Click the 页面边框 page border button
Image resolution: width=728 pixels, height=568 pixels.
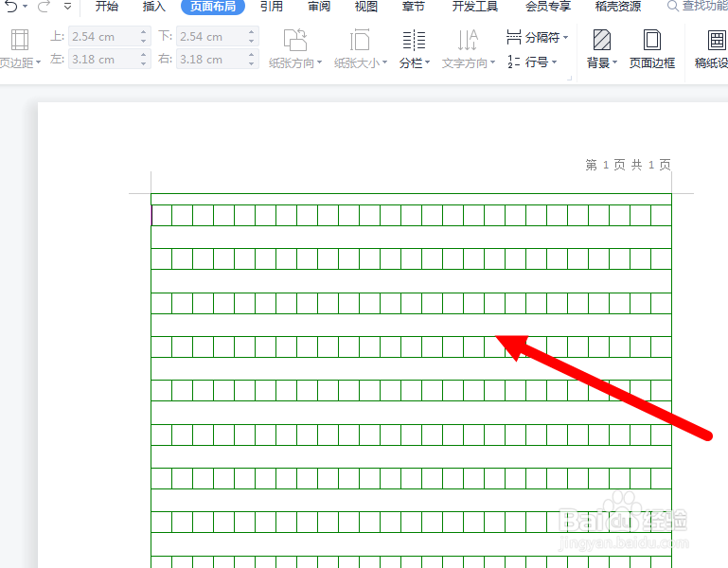(652, 49)
